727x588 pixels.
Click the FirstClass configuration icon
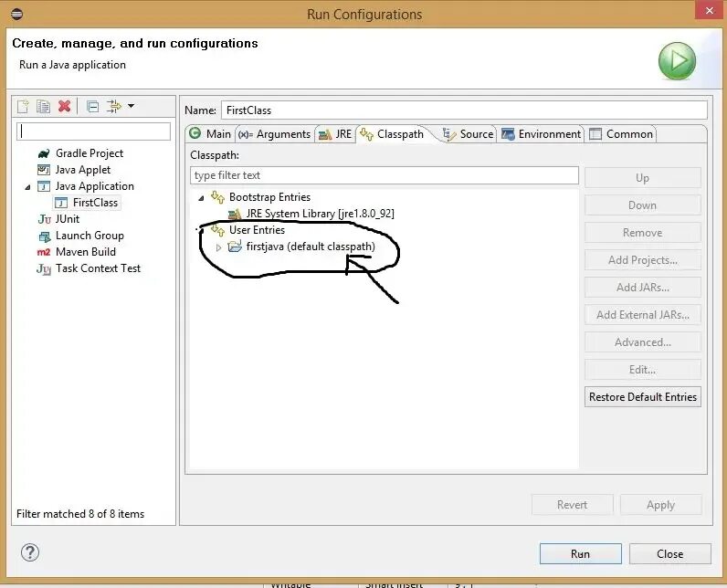(x=61, y=203)
